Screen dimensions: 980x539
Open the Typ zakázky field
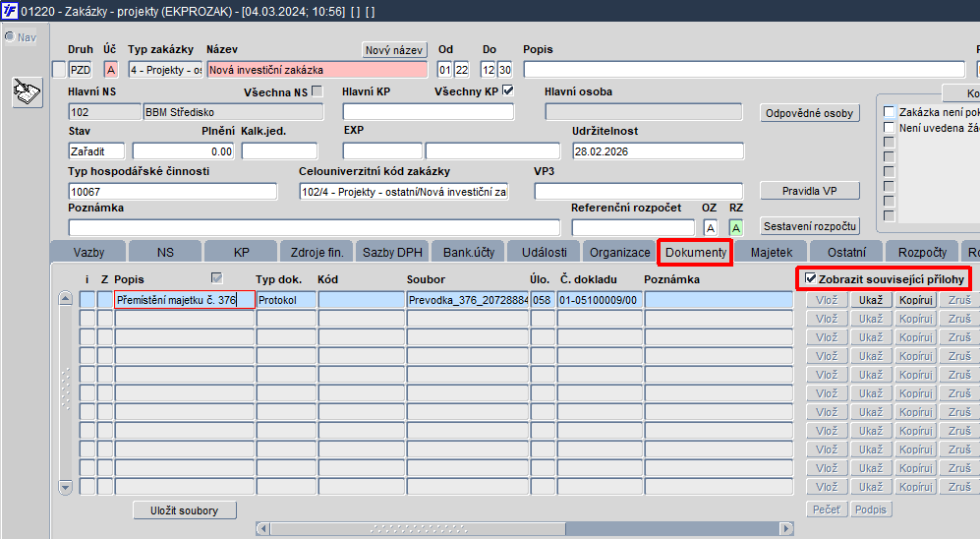click(x=165, y=70)
